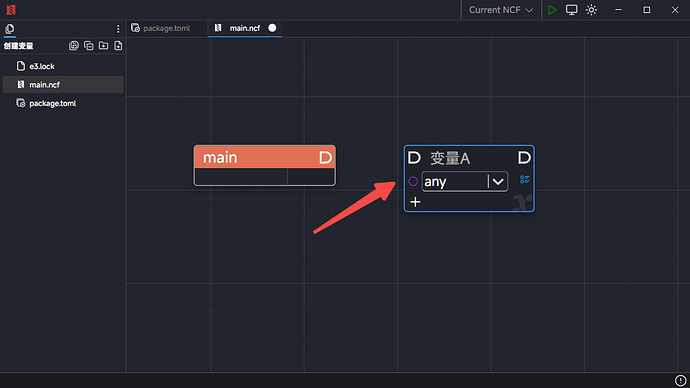Viewport: 690px width, 388px height.
Task: Click the collapse all icon in explorer toolbar
Action: tap(88, 46)
